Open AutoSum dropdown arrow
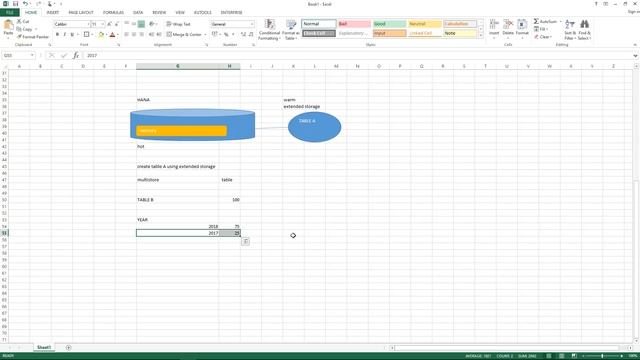 tap(560, 21)
